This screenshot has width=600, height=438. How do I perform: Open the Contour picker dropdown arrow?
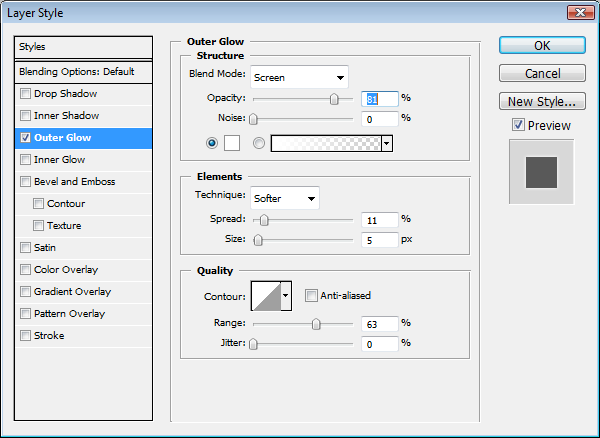point(286,296)
